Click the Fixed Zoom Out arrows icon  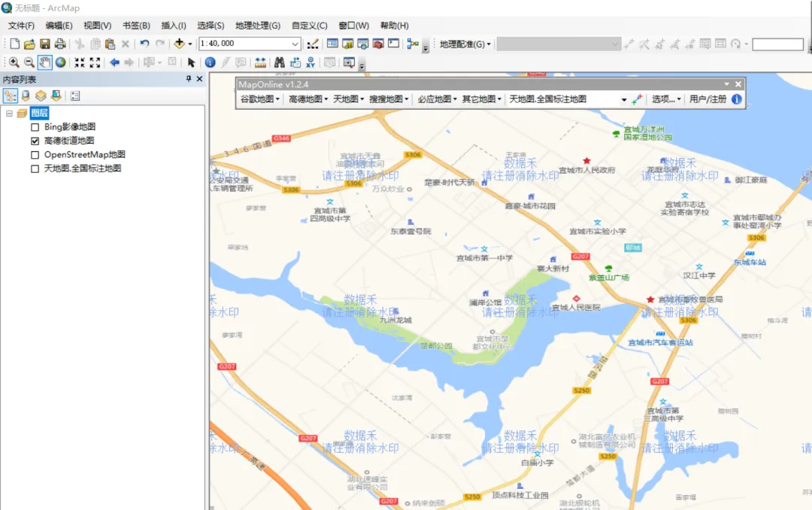(95, 62)
